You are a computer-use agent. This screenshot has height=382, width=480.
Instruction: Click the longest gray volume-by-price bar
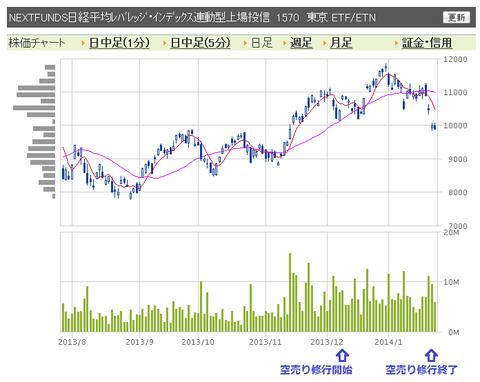pyautogui.click(x=34, y=108)
